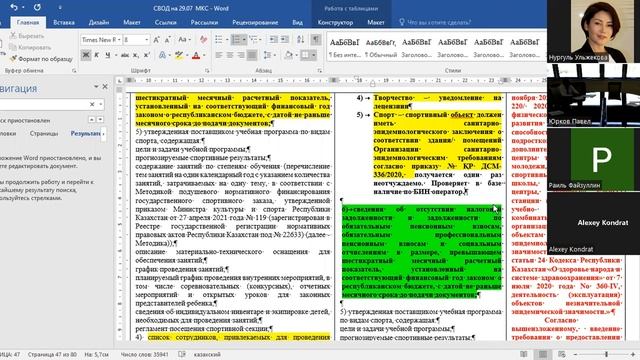
Task: Clear the navigation search field
Action: coord(92,104)
